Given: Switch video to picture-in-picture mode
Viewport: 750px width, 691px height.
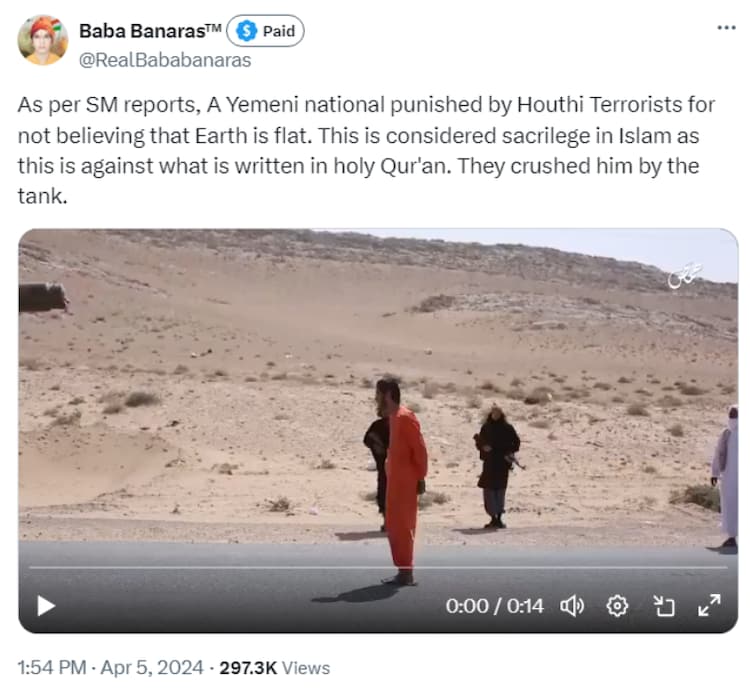Looking at the screenshot, I should [x=664, y=606].
